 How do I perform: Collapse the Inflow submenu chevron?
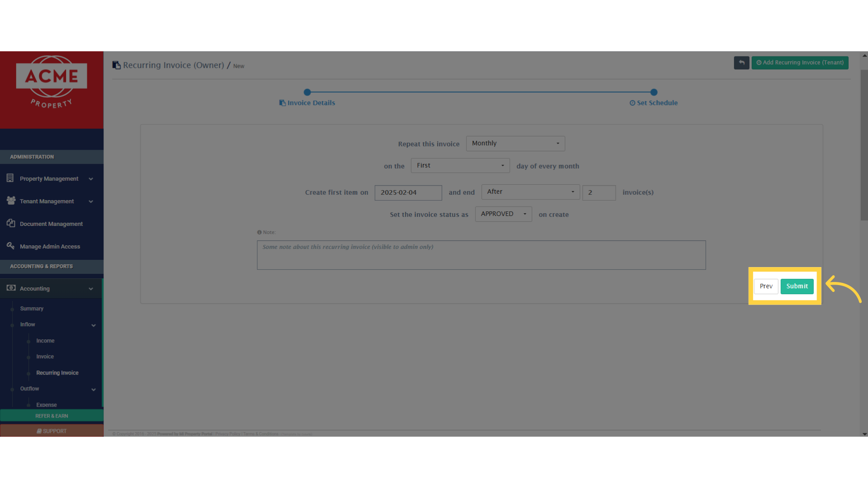tap(94, 325)
